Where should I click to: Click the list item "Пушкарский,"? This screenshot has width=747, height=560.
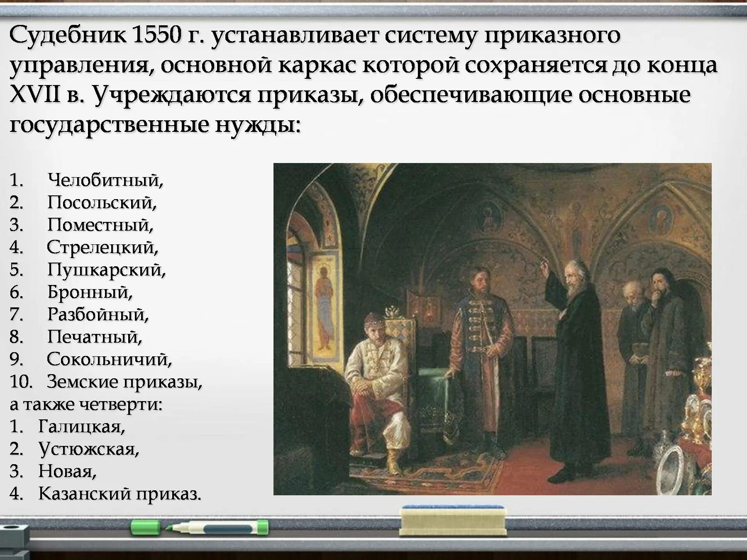click(x=107, y=270)
